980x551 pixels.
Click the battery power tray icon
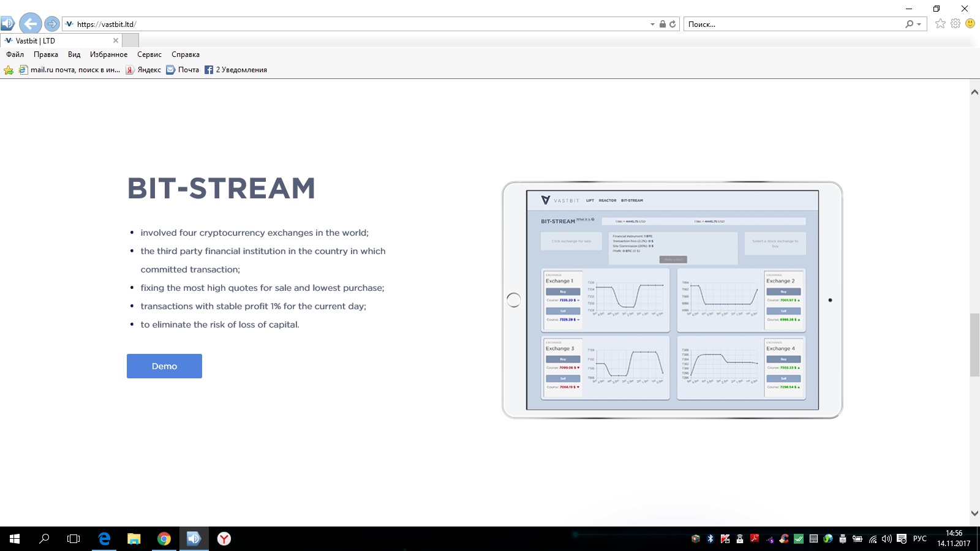tap(858, 539)
